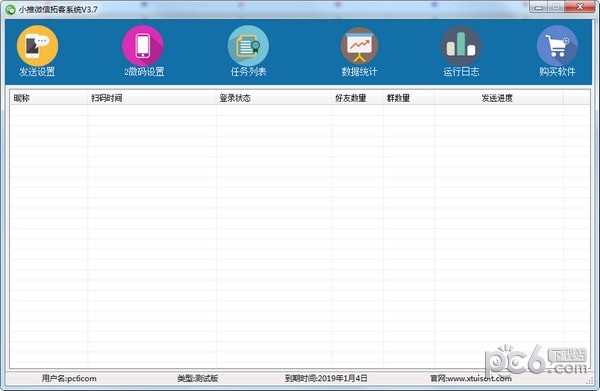Image resolution: width=600 pixels, height=391 pixels.
Task: Sort by the 发送进度 column header
Action: coord(499,98)
